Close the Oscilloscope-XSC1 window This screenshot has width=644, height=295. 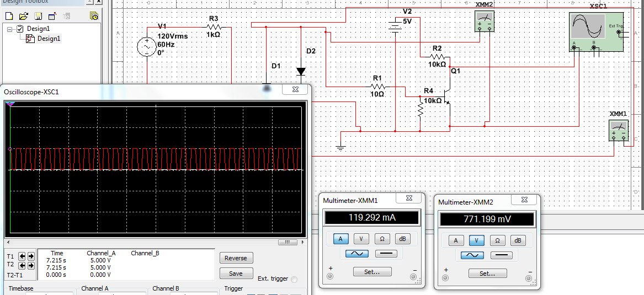pyautogui.click(x=295, y=89)
